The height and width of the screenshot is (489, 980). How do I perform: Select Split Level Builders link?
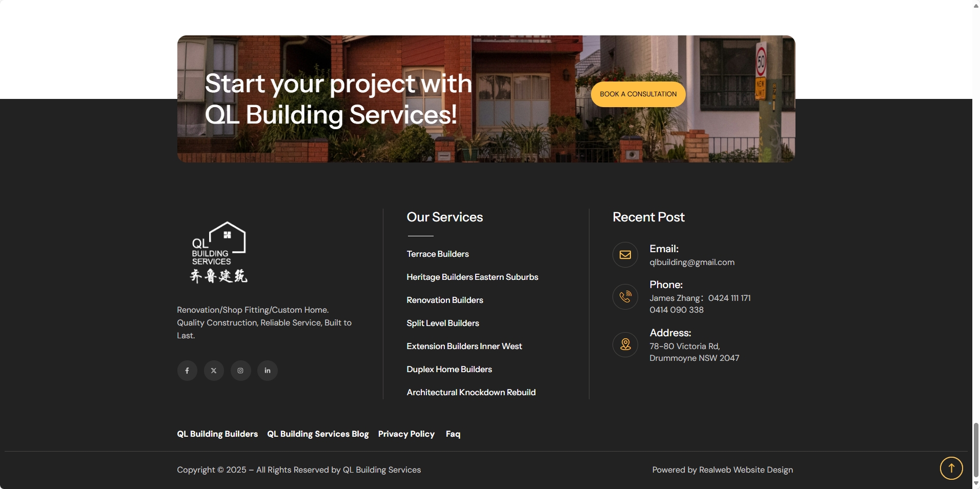442,323
